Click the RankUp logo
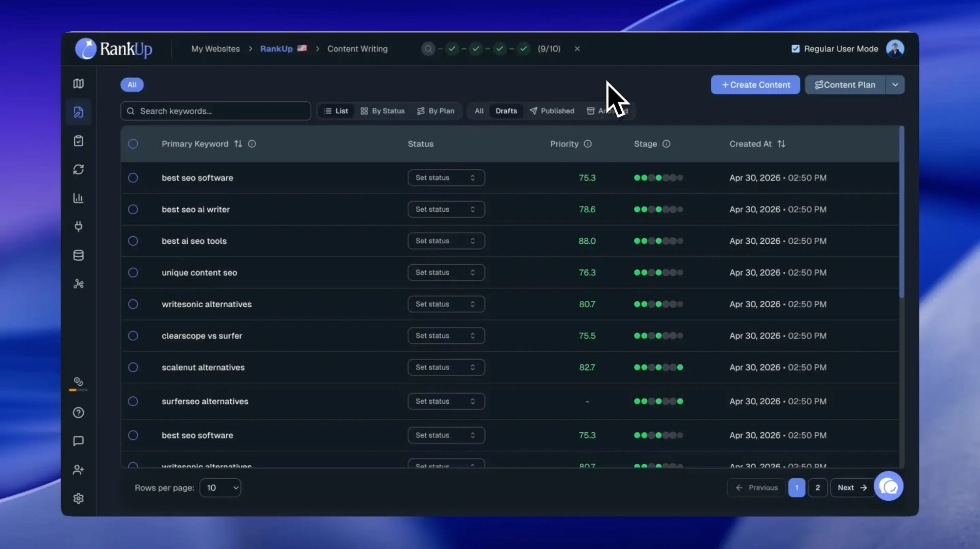 [114, 49]
